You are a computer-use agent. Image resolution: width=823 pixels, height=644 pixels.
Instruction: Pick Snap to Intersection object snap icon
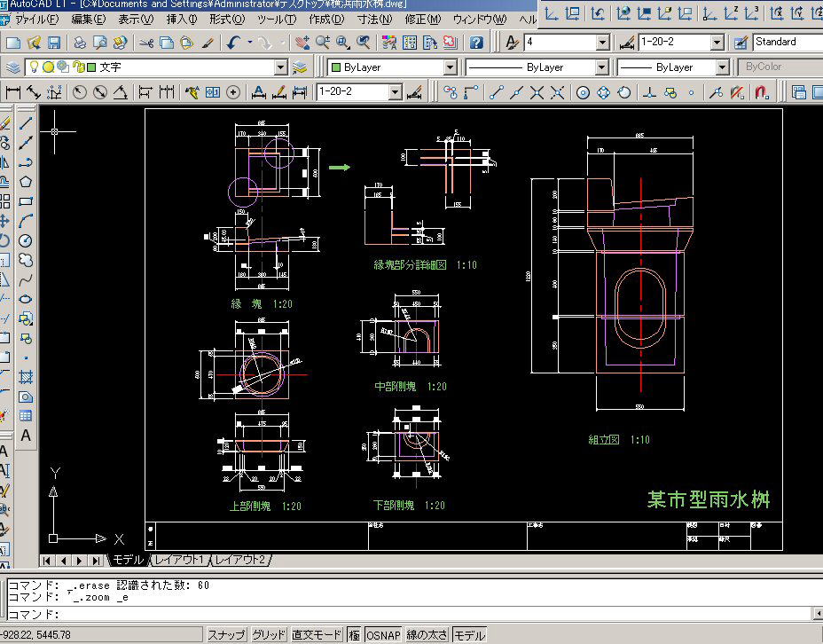[537, 92]
